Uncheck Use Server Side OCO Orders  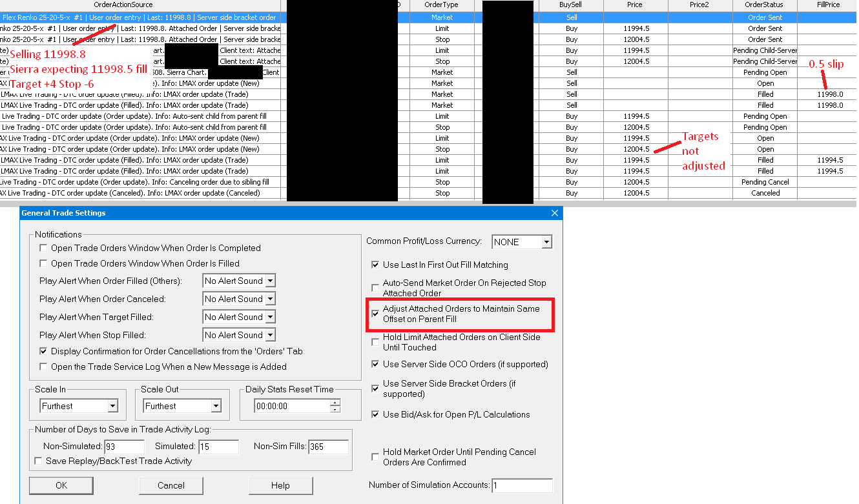[375, 364]
